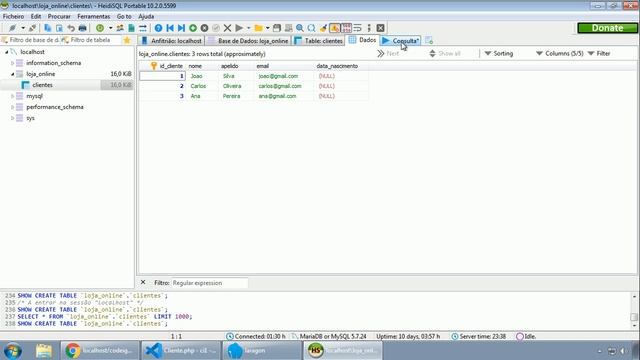Toggle word wrap in toolbar
Screen dimensions: 640x360
pos(358,28)
